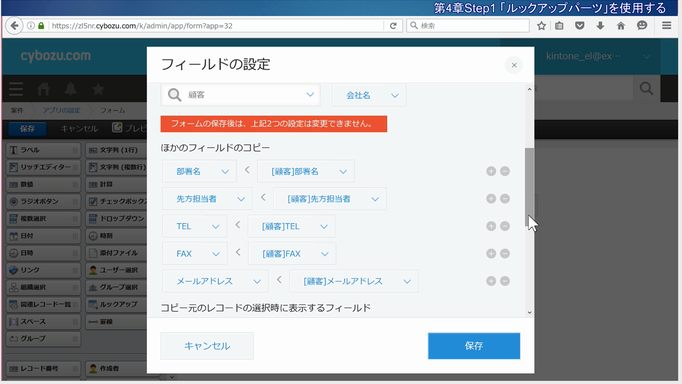
Task: Open the chat smiley toolbar icon
Action: pyautogui.click(x=642, y=26)
